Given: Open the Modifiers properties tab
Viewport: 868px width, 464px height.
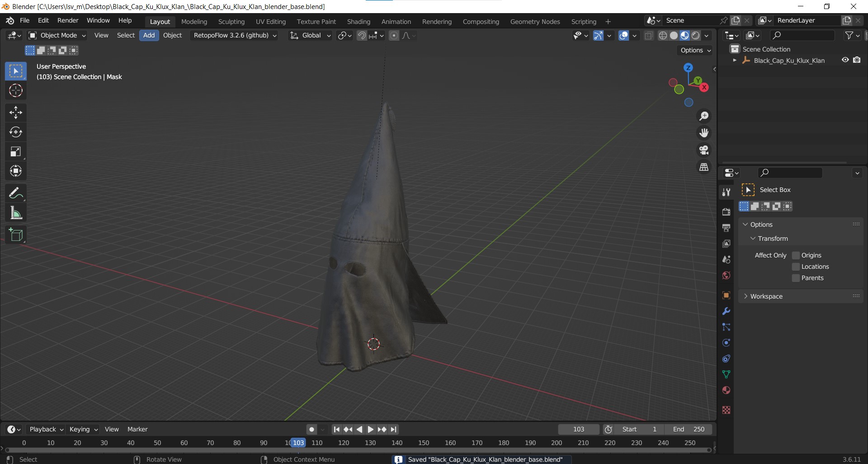Looking at the screenshot, I should tap(726, 311).
